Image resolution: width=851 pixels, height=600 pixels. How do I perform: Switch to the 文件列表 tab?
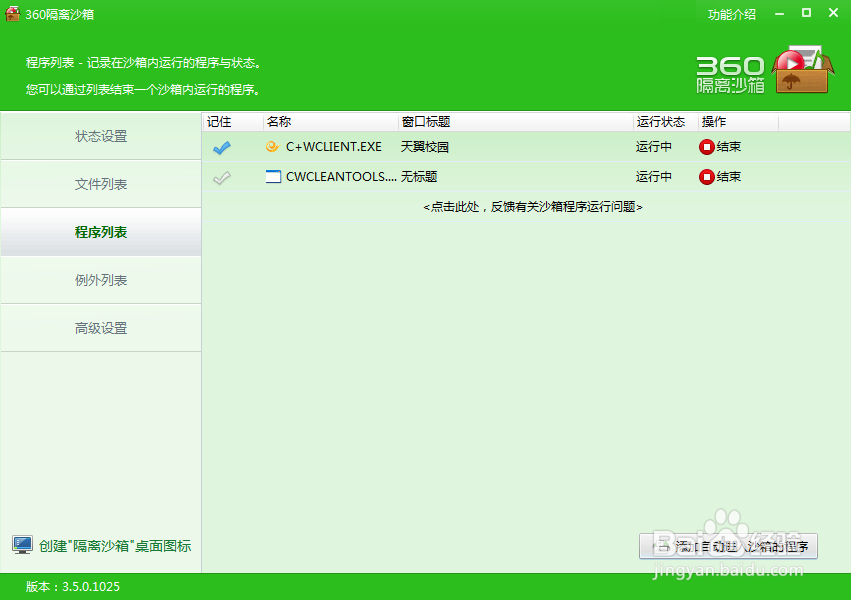pyautogui.click(x=101, y=184)
